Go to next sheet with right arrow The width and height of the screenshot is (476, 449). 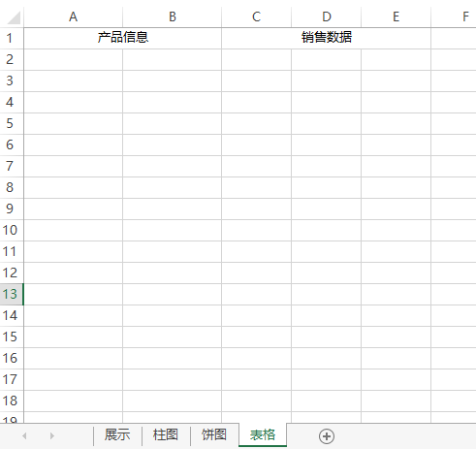(52, 436)
